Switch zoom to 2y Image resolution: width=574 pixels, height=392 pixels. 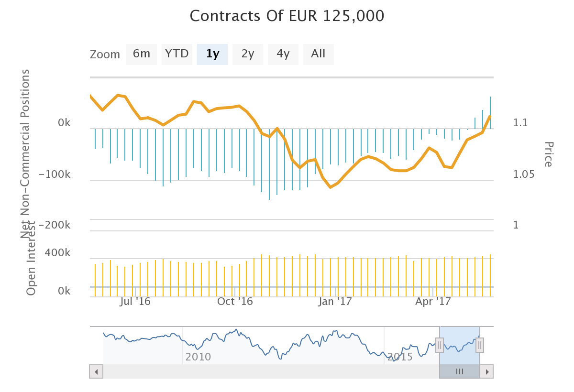(x=248, y=54)
